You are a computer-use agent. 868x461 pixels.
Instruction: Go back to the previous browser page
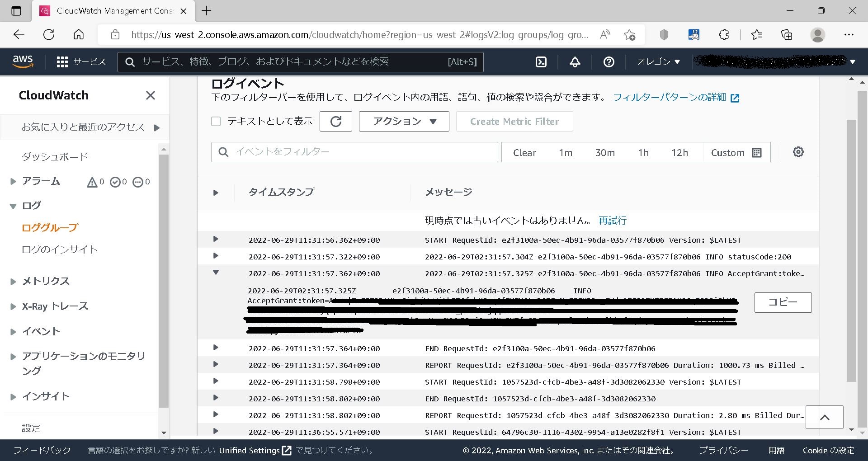pyautogui.click(x=19, y=34)
